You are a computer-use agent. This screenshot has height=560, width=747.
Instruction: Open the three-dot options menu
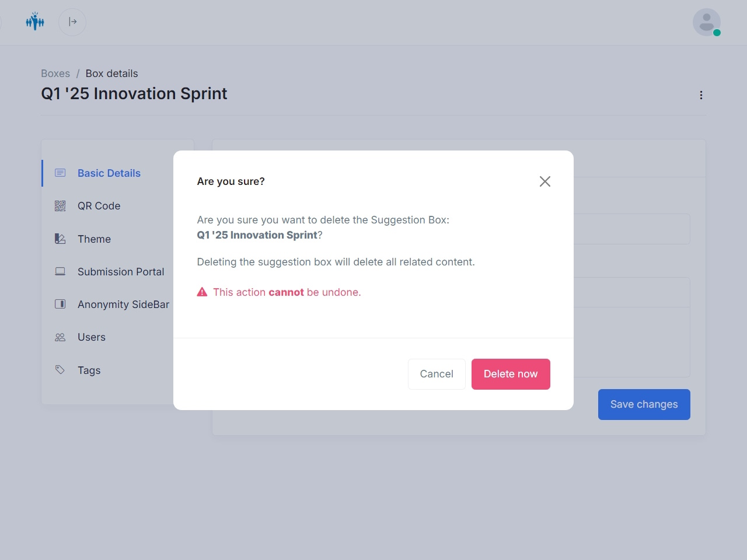(x=701, y=94)
